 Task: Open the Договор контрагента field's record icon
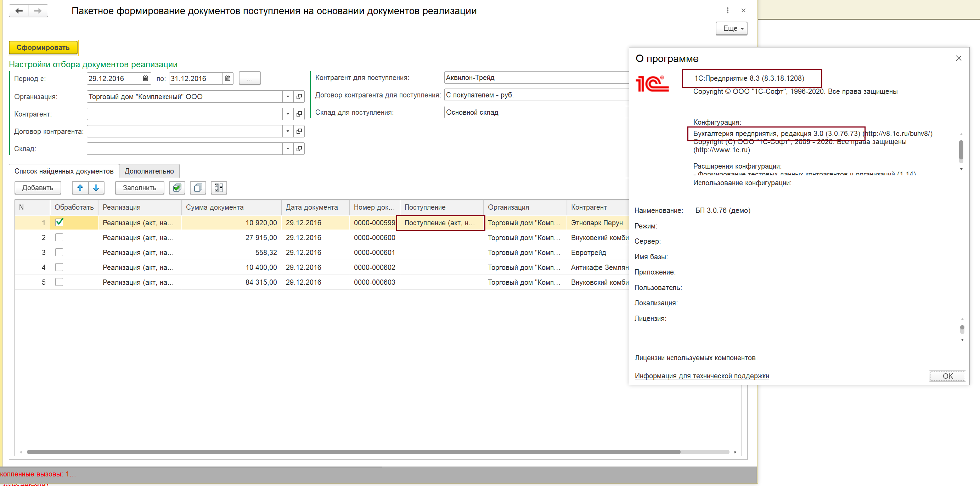pos(299,131)
